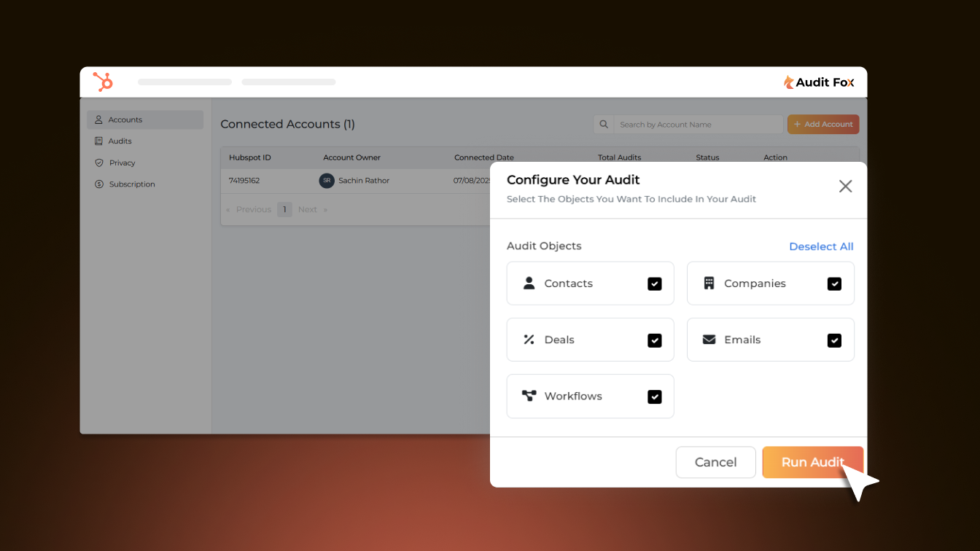This screenshot has width=980, height=551.
Task: Expand the Previous pagination chevron
Action: [227, 209]
